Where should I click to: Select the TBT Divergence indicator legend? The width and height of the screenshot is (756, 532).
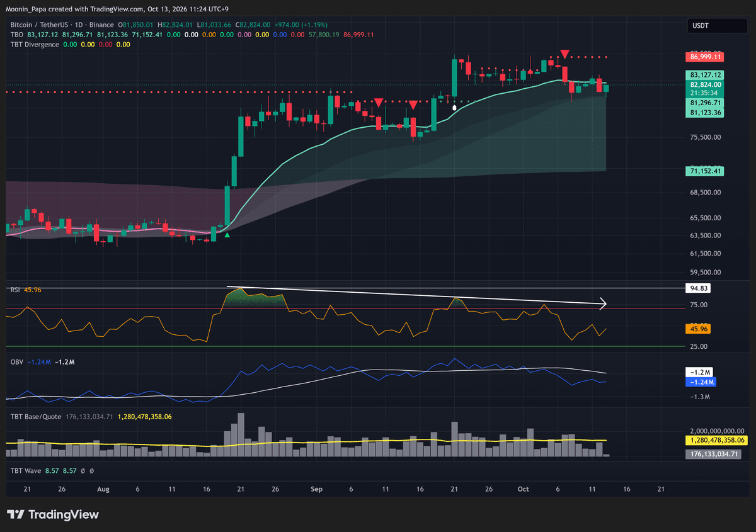35,44
